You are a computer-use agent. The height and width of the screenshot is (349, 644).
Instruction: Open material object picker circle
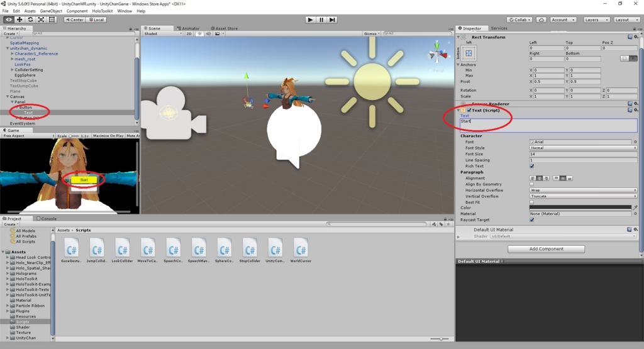(635, 214)
